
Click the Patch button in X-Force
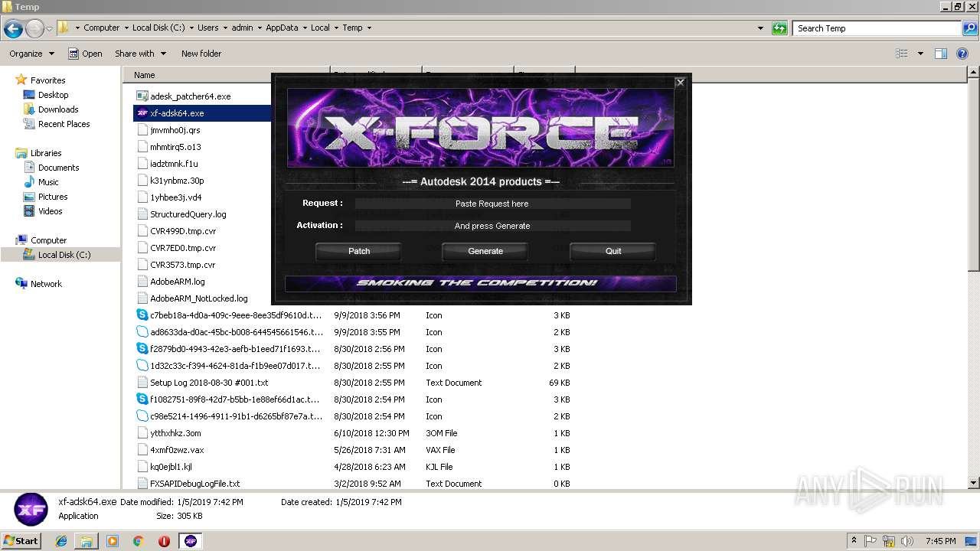(359, 251)
